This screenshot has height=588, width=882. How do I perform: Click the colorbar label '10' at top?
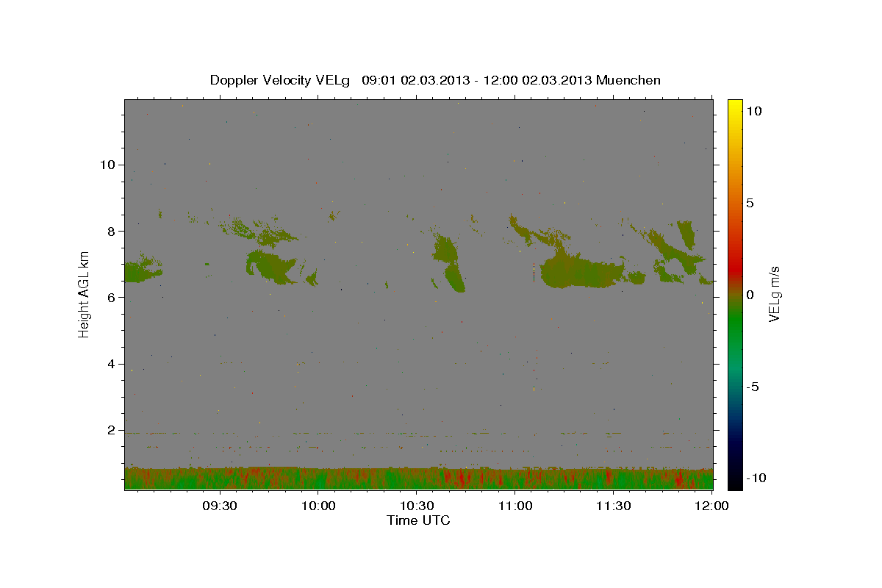pyautogui.click(x=753, y=110)
